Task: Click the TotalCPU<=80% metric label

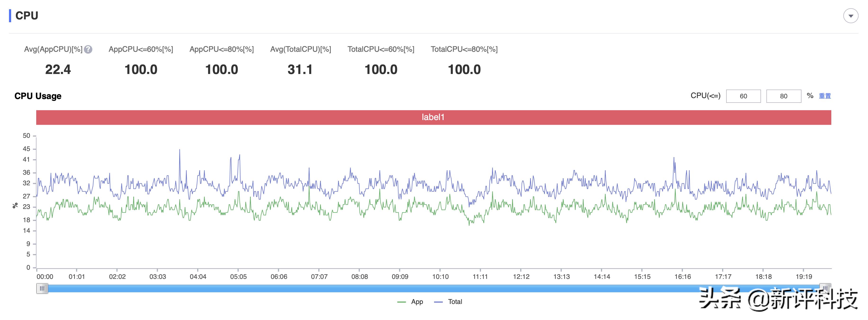Action: [x=464, y=49]
